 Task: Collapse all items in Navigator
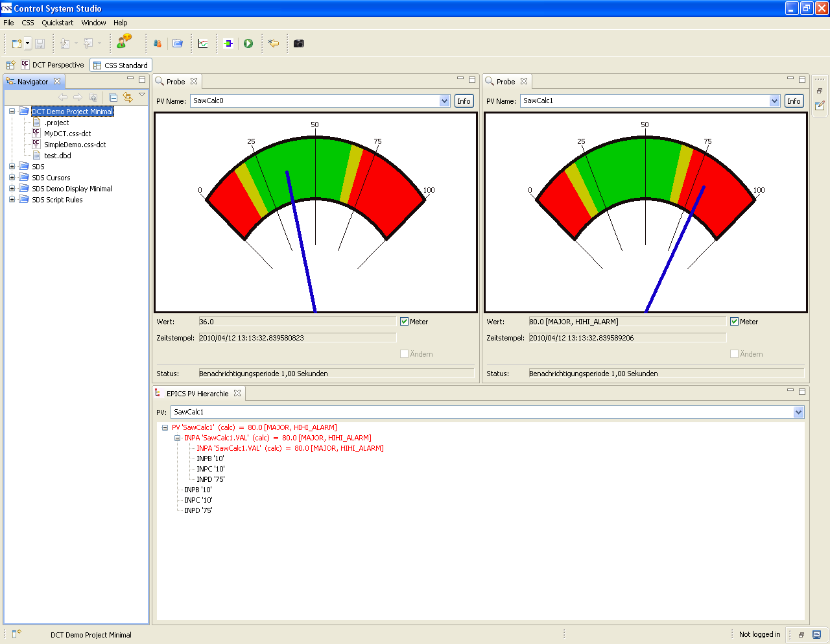113,97
